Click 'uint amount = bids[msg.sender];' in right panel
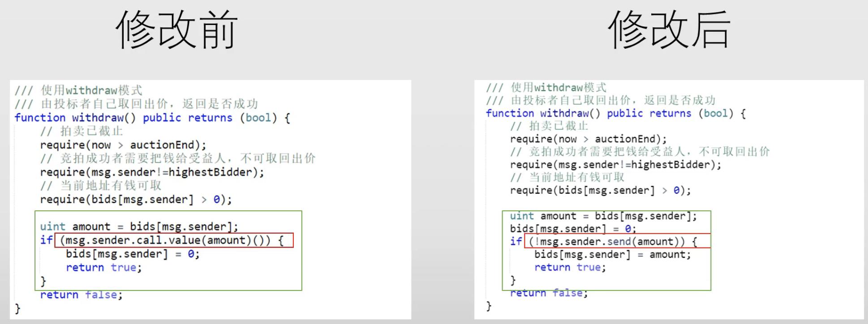The image size is (868, 324). tap(603, 216)
